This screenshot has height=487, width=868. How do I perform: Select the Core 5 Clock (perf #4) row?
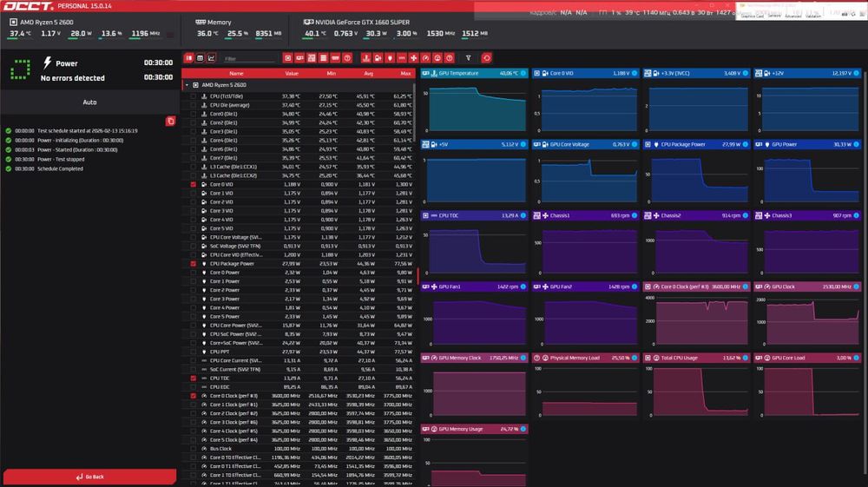(299, 440)
